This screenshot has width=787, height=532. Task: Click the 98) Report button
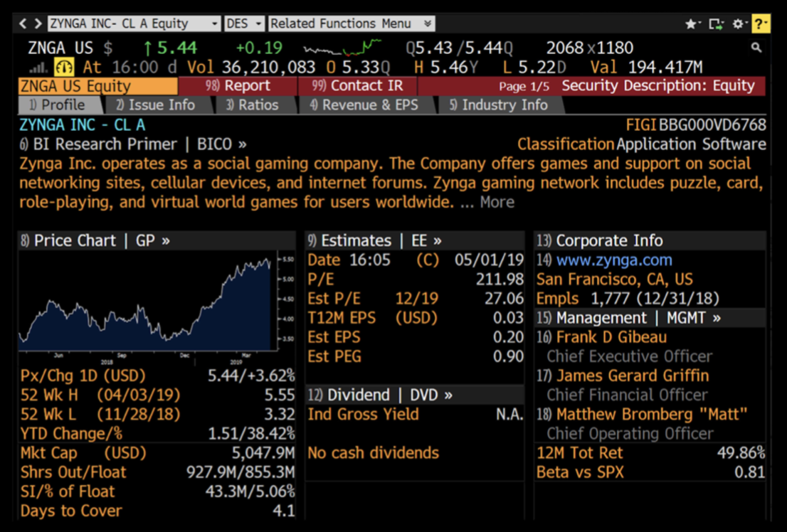coord(238,86)
